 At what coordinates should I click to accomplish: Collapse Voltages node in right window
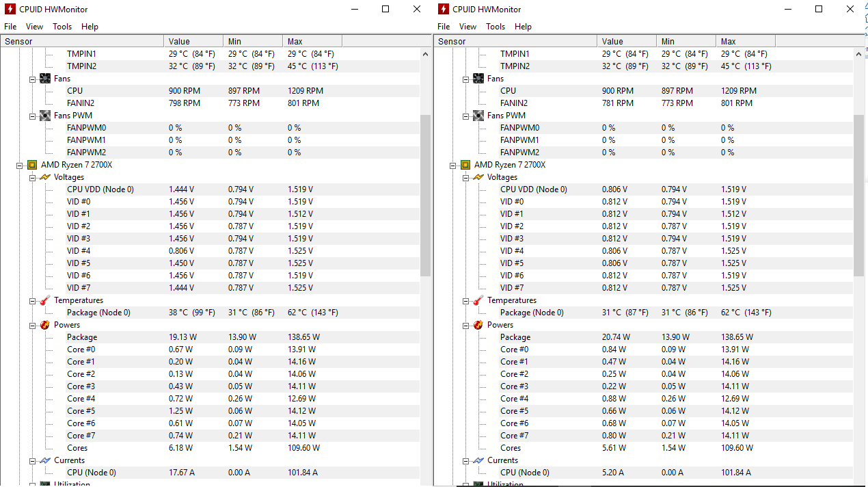(x=466, y=178)
